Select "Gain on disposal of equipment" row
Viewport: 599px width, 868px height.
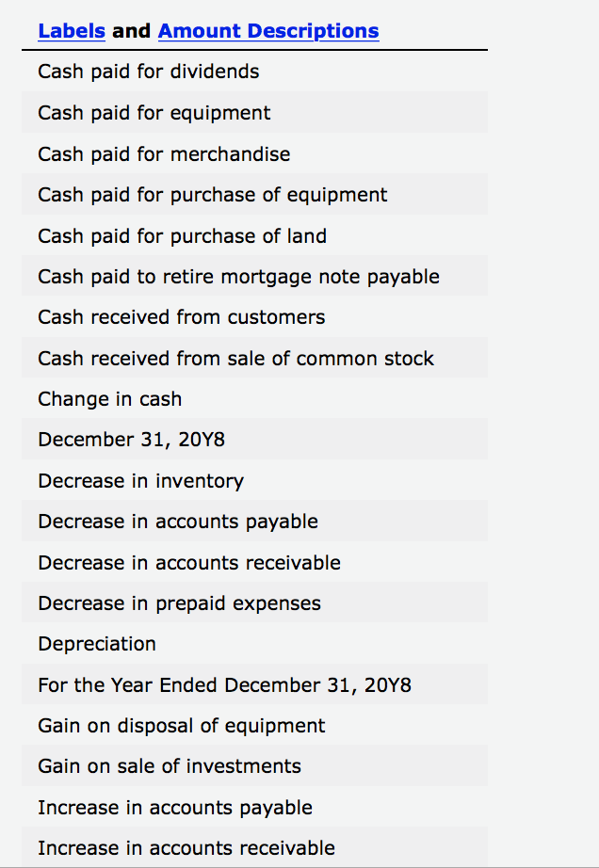(182, 726)
